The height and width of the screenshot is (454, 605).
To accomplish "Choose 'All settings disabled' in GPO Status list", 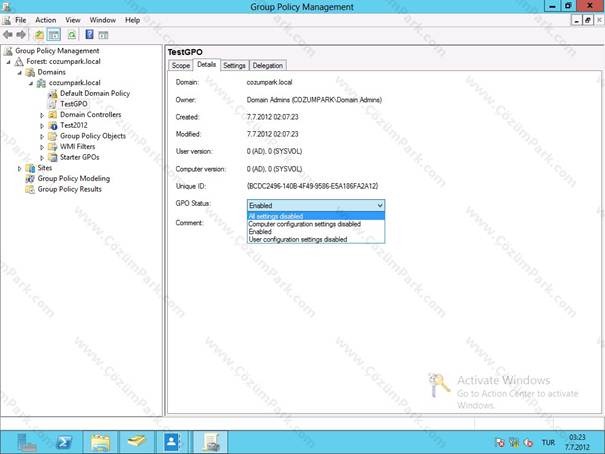I will [x=316, y=216].
